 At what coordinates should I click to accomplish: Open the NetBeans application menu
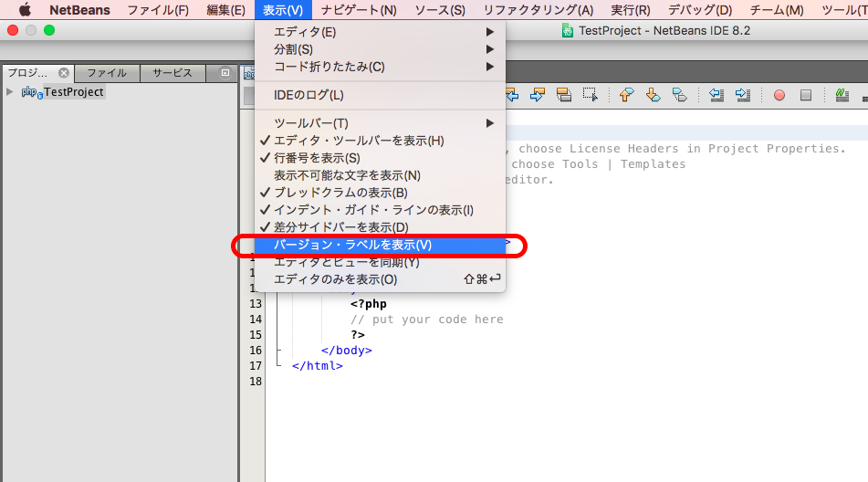tap(79, 10)
